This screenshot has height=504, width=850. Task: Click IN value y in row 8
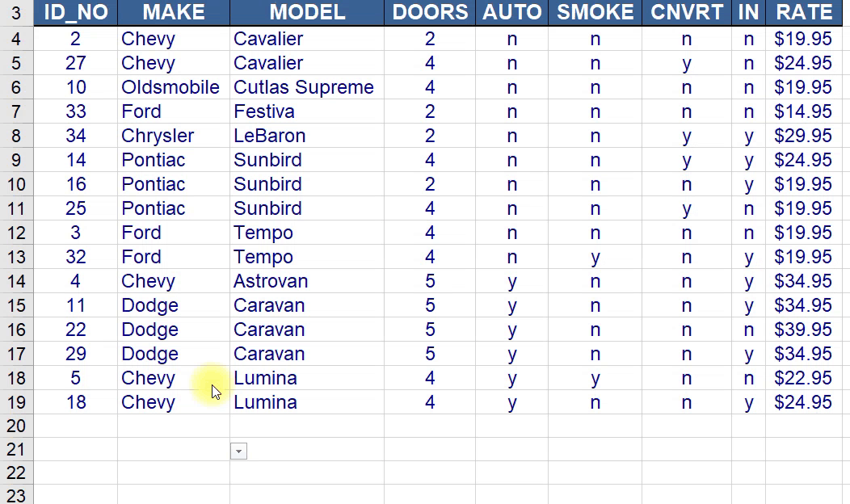749,136
